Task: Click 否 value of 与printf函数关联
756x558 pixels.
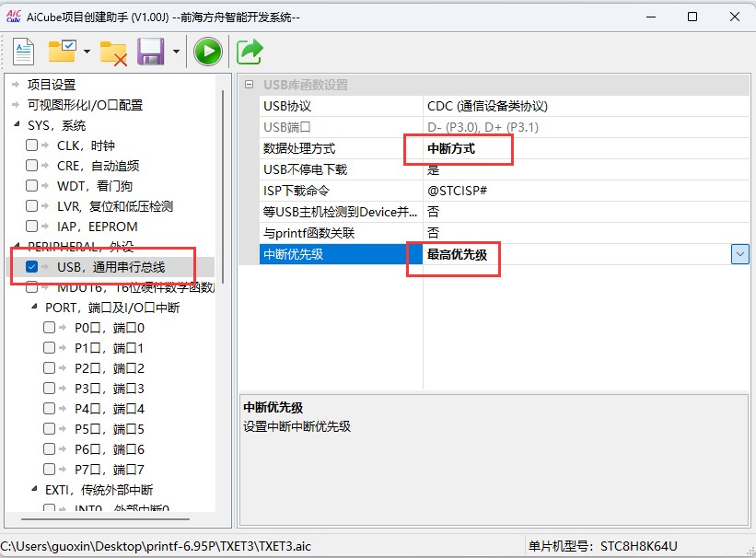Action: pos(587,233)
